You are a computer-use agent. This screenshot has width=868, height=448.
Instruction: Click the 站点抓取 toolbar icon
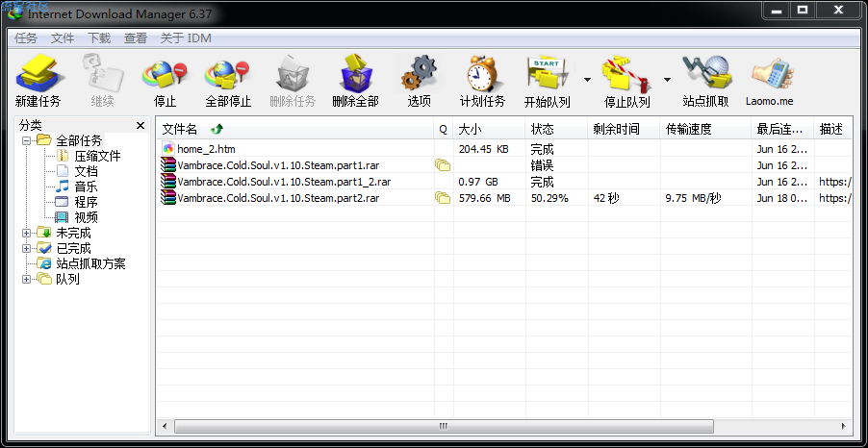705,73
